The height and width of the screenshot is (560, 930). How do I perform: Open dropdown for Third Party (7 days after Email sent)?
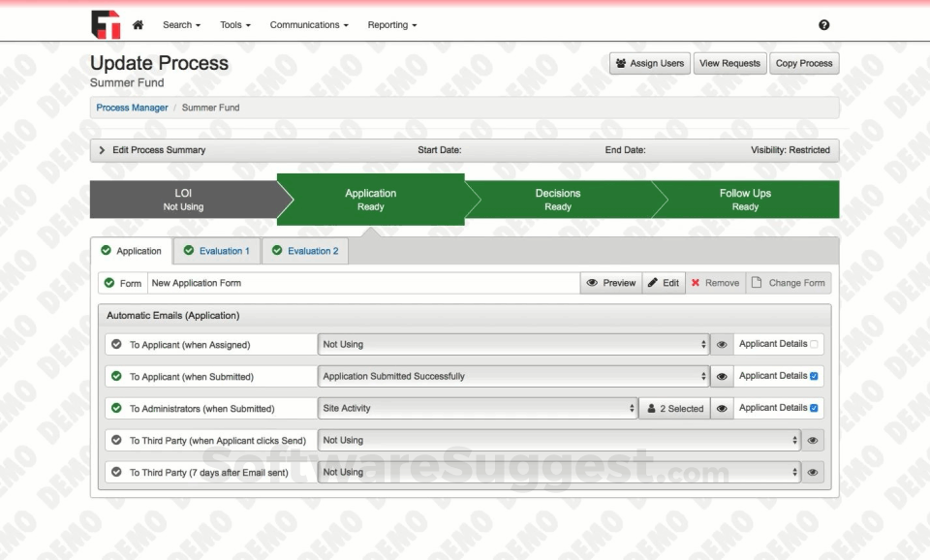pos(559,472)
